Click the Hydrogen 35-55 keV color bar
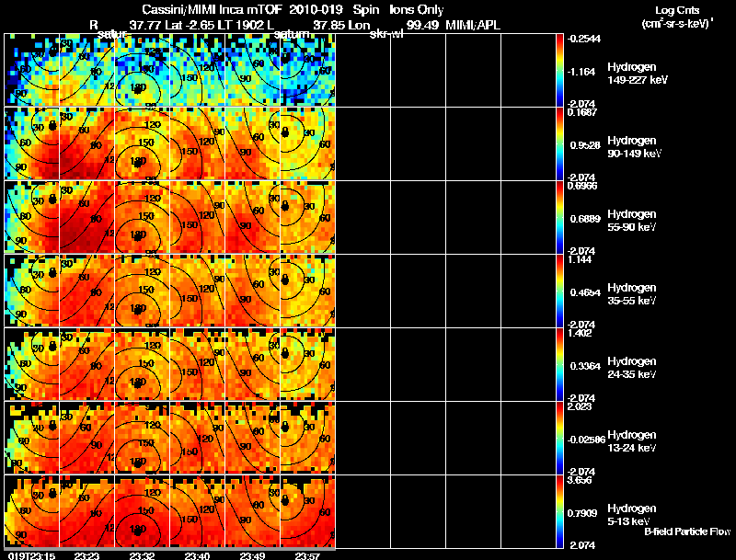Viewport: 736px width, 560px height. click(559, 291)
